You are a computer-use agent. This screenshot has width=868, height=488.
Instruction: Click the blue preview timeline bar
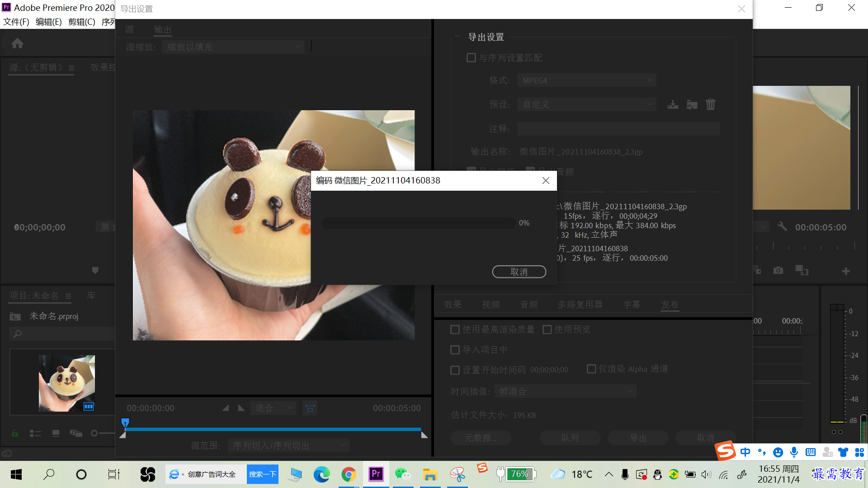pyautogui.click(x=273, y=429)
